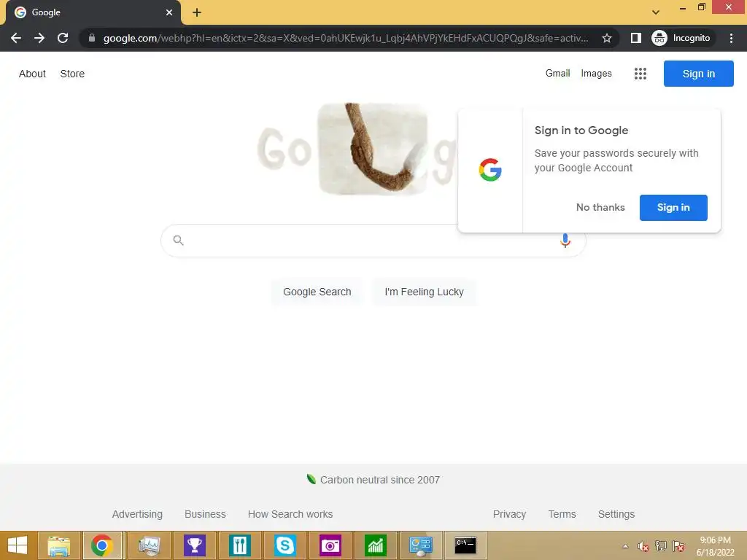Open Gmail link
747x560 pixels.
pos(558,74)
